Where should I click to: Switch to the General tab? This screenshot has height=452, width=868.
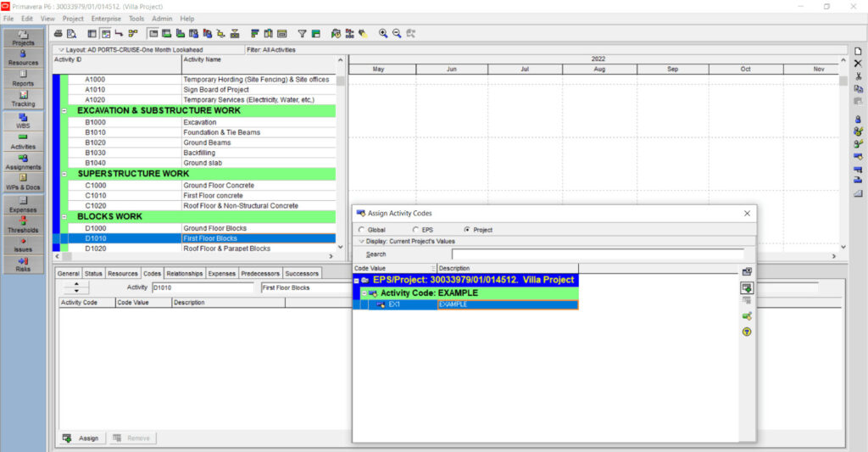pos(69,274)
